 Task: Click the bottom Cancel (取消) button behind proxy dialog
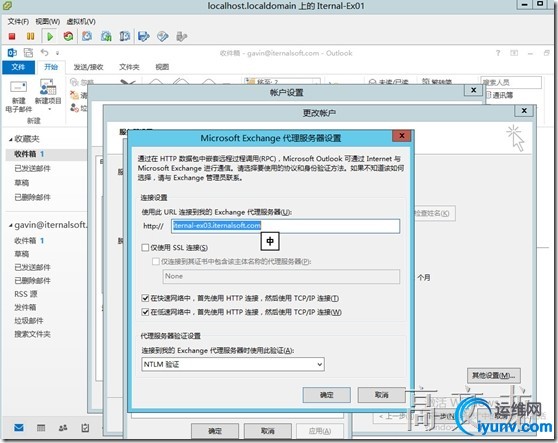click(268, 431)
